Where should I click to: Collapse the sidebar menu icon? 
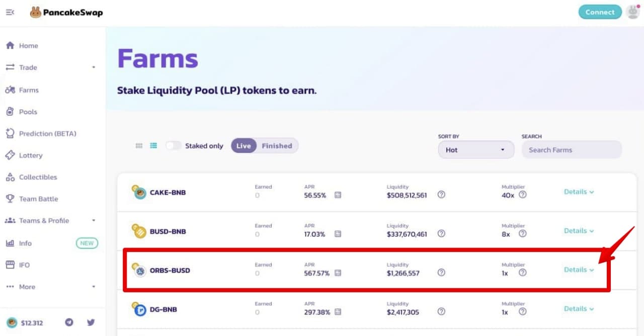coord(10,12)
